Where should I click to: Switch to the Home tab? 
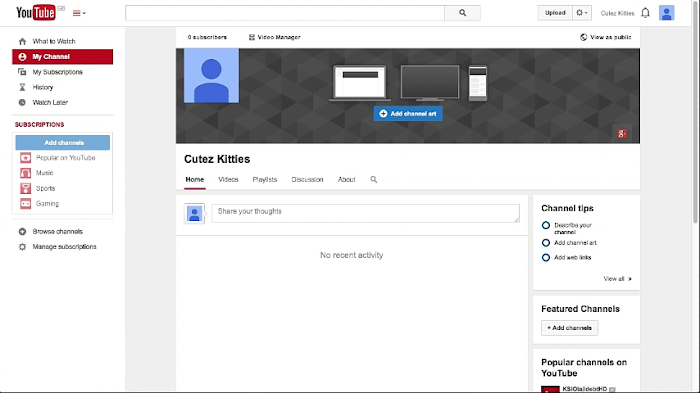[195, 180]
